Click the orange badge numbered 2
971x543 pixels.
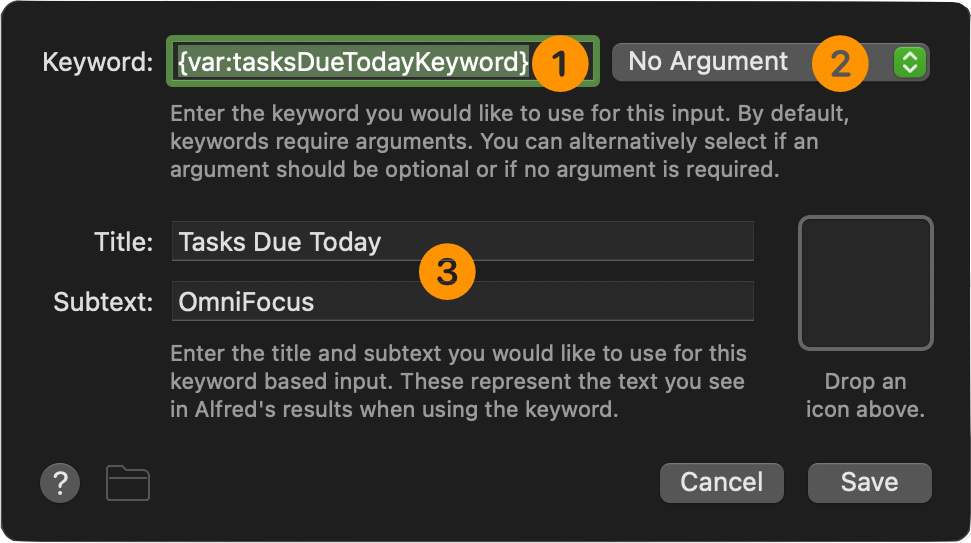click(x=840, y=63)
